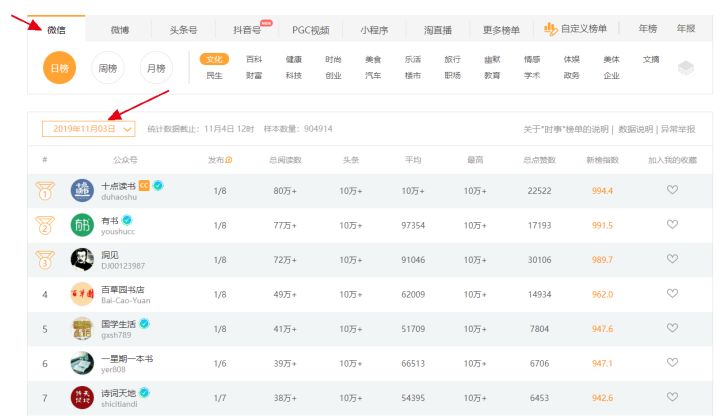Open the date dropdown 2019年11月03日
720x416 pixels.
(89, 129)
